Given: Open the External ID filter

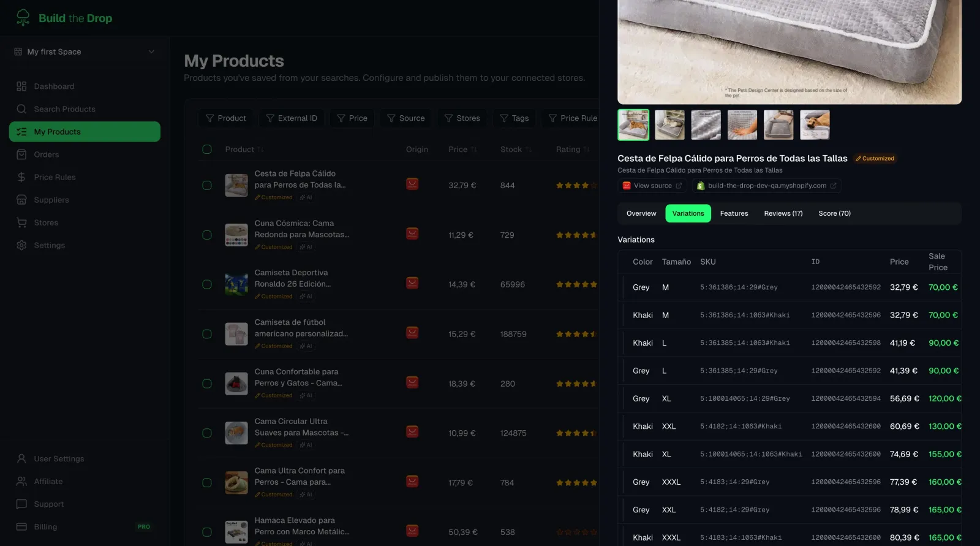Looking at the screenshot, I should (x=292, y=118).
